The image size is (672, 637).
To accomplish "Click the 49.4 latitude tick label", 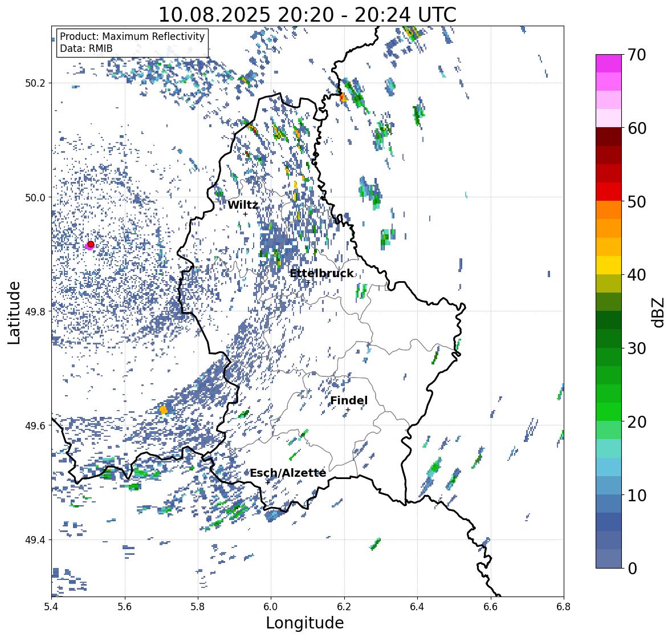I will coord(35,540).
